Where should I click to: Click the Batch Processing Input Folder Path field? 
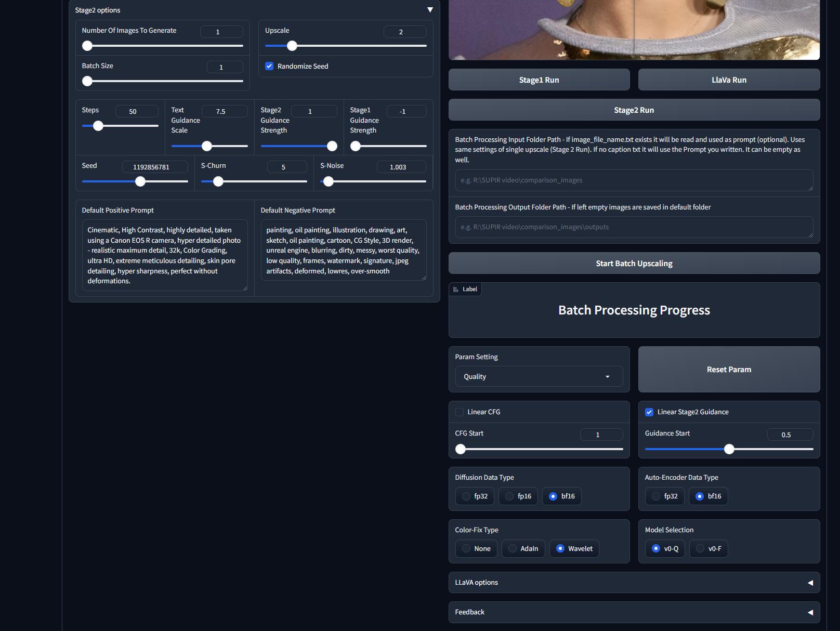click(x=634, y=180)
